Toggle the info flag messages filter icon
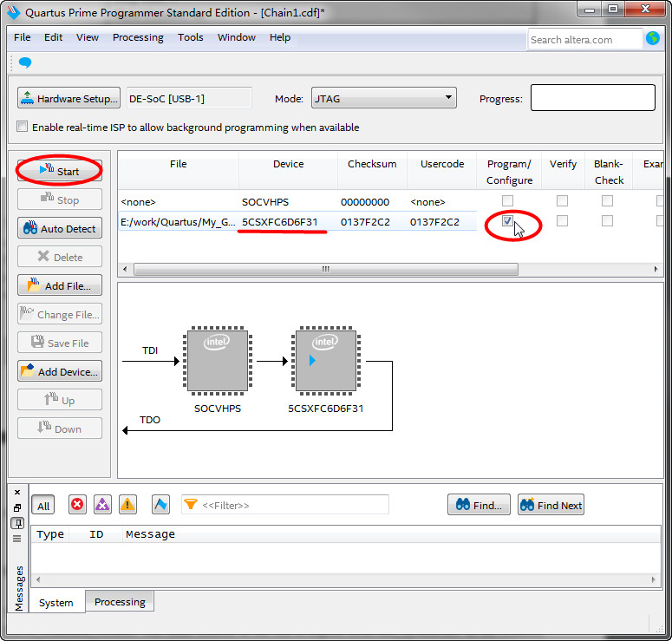 click(x=160, y=505)
